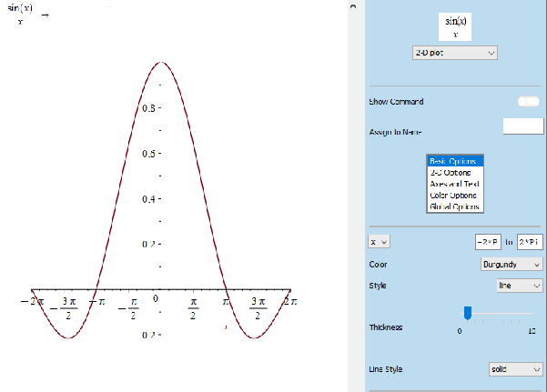The width and height of the screenshot is (547, 392).
Task: Open the x variable dropdown
Action: point(380,241)
